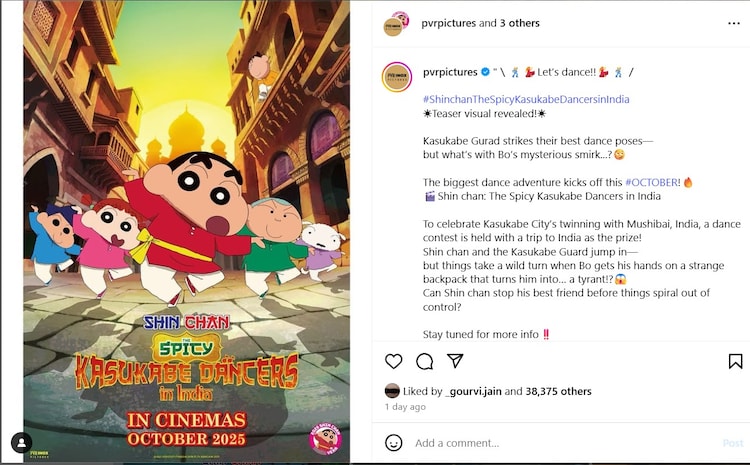This screenshot has height=465, width=750.
Task: Open the three-dot more options menu
Action: pos(734,23)
